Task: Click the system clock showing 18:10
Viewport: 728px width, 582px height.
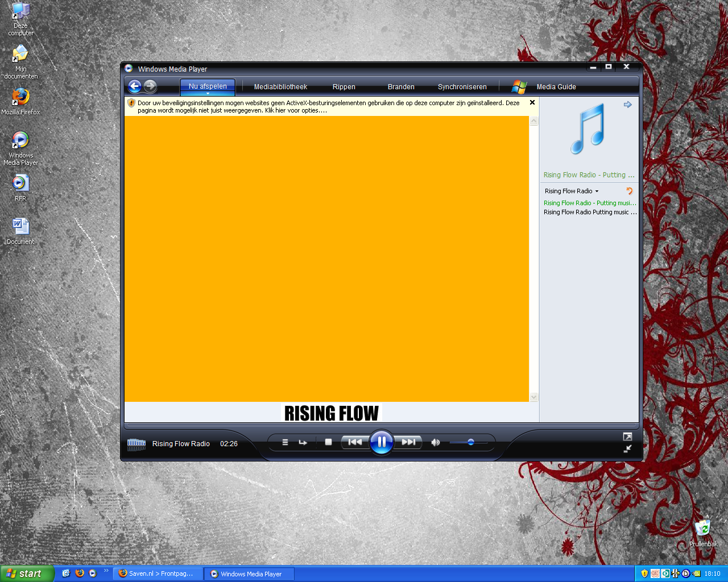Action: (713, 573)
